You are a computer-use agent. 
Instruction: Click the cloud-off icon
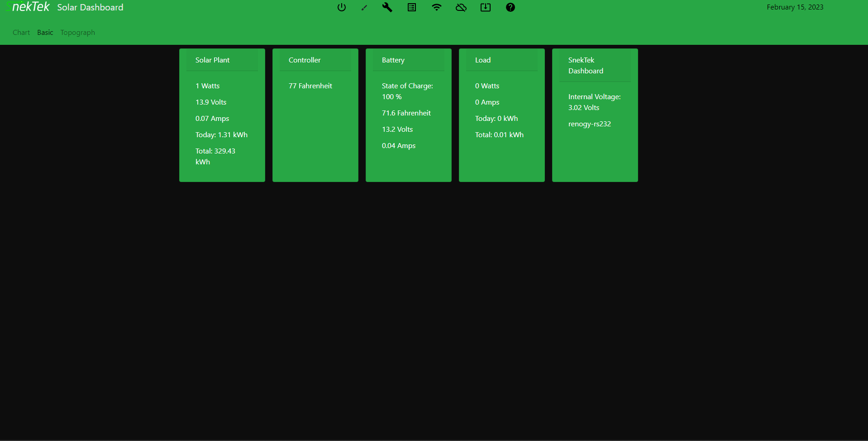[x=461, y=7]
